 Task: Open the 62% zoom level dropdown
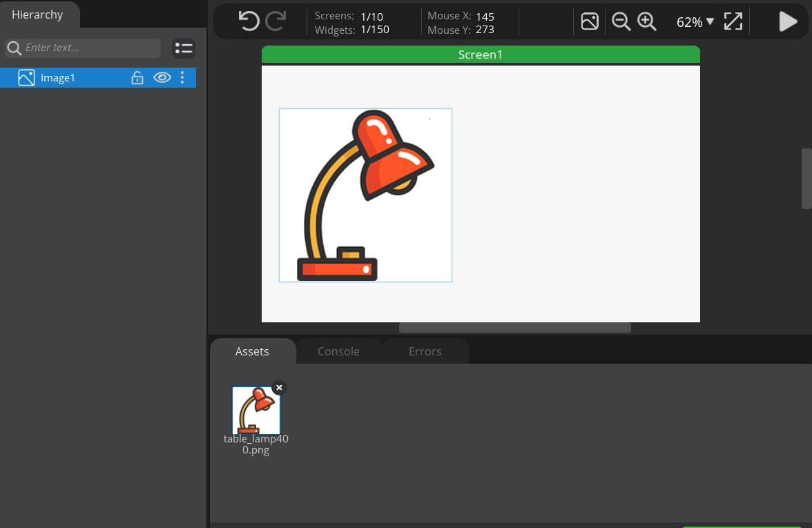click(x=695, y=22)
